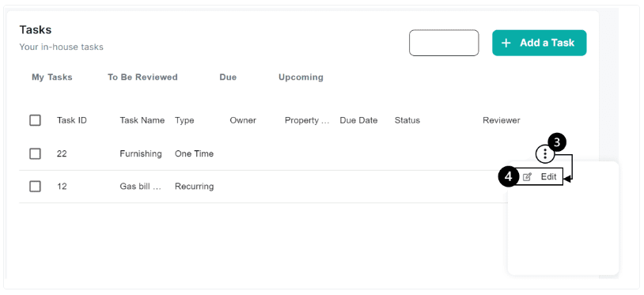Sort by Task ID column header

72,120
